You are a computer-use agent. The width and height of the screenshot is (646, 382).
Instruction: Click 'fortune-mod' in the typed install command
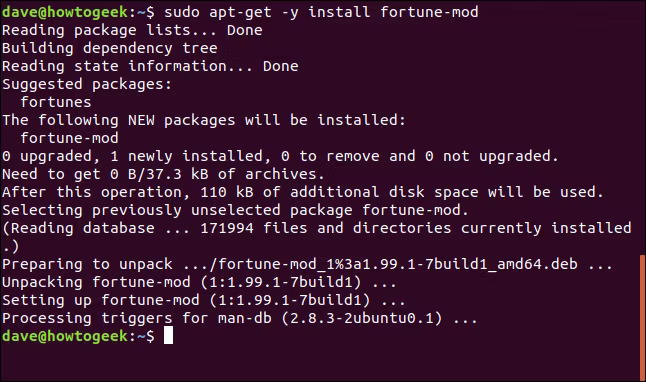(429, 12)
